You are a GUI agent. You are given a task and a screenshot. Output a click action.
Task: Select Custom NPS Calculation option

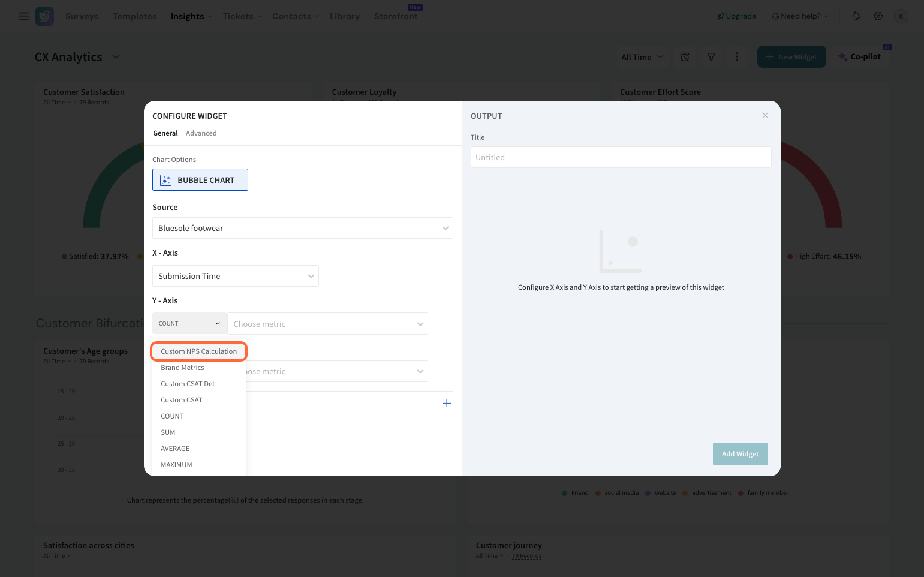[198, 351]
